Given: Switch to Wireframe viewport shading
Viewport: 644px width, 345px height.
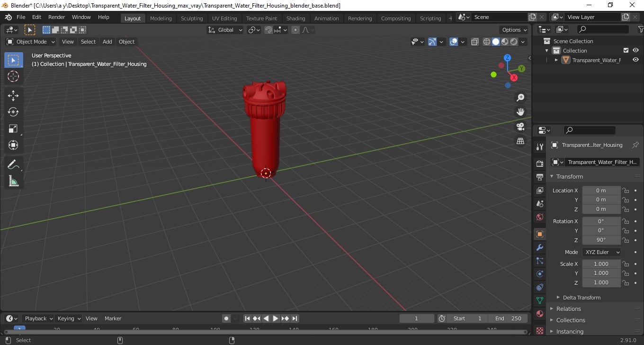Looking at the screenshot, I should click(x=487, y=42).
